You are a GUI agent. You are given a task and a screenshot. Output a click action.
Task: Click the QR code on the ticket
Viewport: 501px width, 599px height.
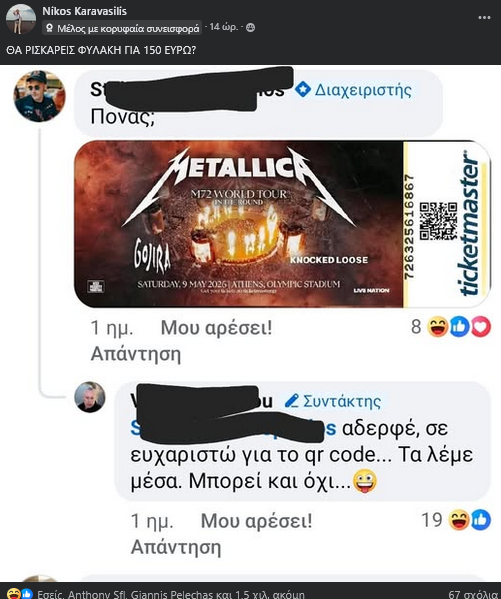(x=438, y=221)
